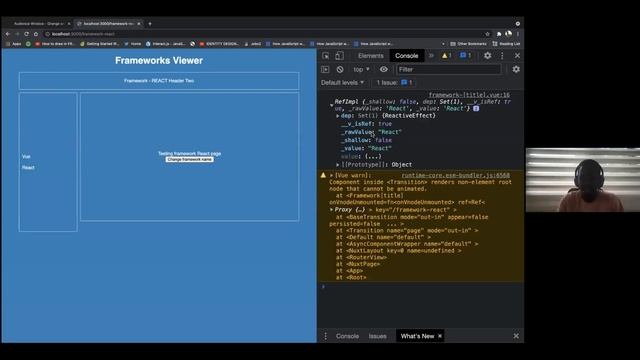Open the Reading List
This screenshot has height=360, width=640.
pyautogui.click(x=506, y=44)
